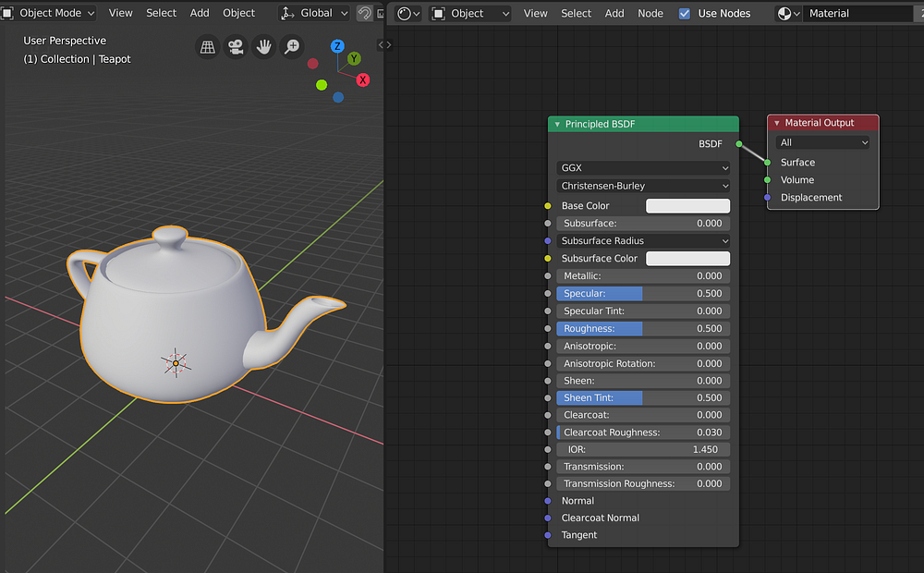Click the Clearcoat Roughness slider
Image resolution: width=924 pixels, height=573 pixels.
point(643,433)
